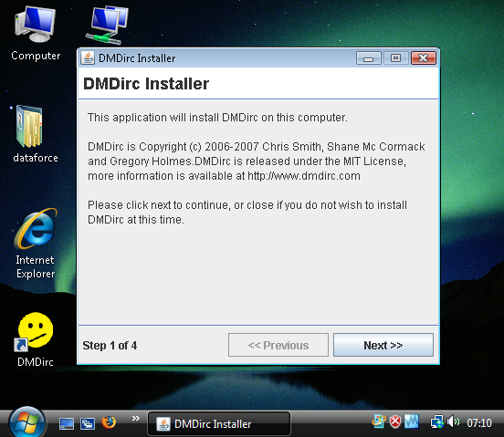
Task: Open the dataforce folder icon
Action: (35, 134)
